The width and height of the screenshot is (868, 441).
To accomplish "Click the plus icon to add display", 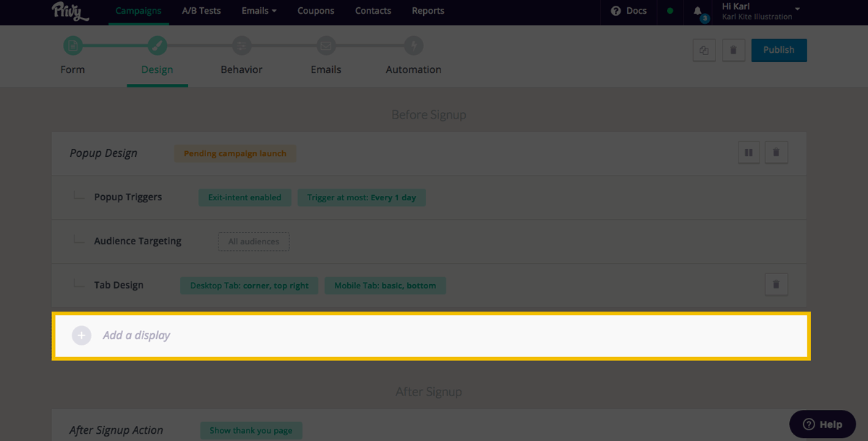I will coord(82,335).
